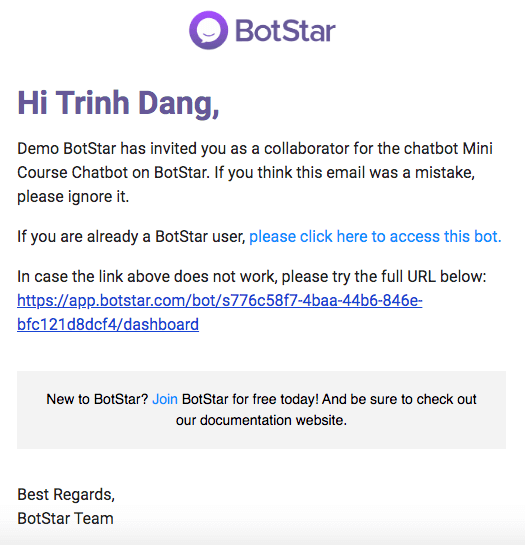Click the smile inside the BotStar logo
Screen dimensions: 525x545
point(209,34)
